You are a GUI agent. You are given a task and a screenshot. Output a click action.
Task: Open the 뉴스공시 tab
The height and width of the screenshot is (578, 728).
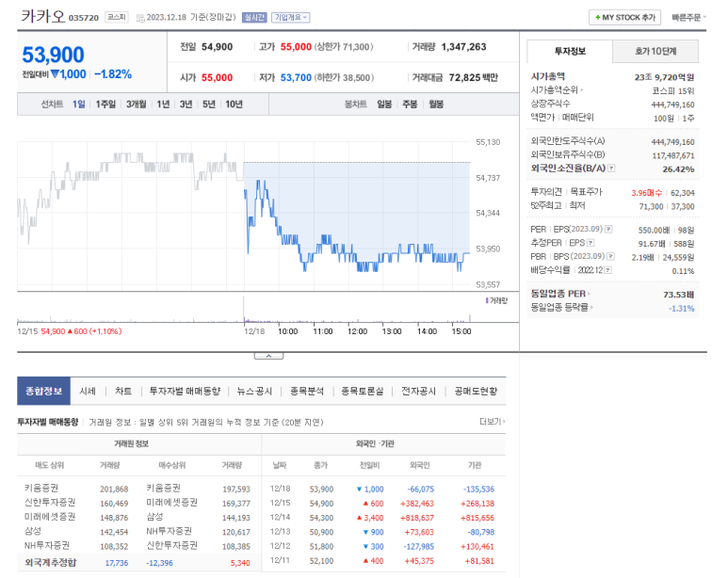(x=254, y=391)
